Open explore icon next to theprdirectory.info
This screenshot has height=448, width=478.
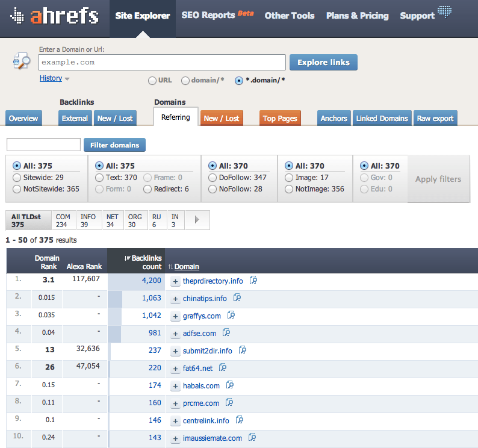253,280
